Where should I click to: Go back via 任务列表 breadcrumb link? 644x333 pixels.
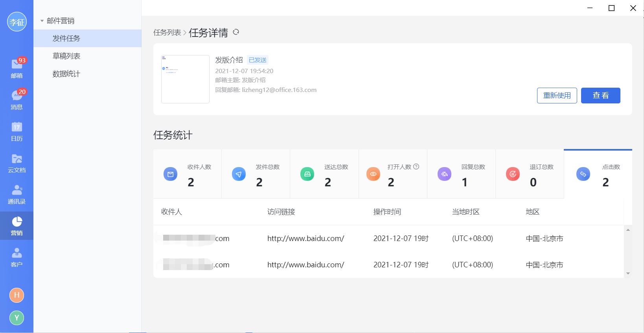167,33
